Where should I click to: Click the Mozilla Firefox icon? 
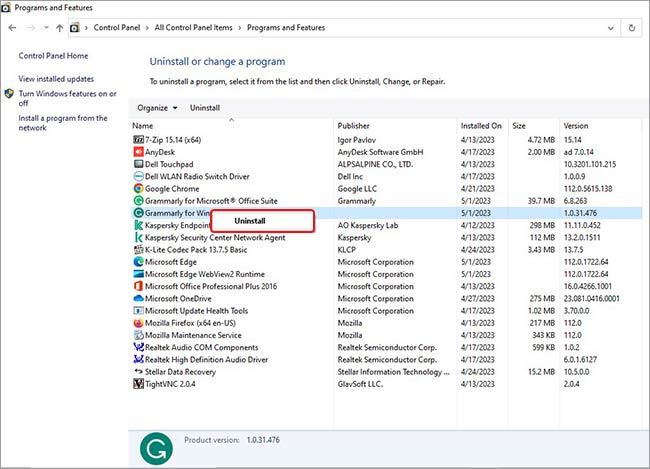coord(138,323)
